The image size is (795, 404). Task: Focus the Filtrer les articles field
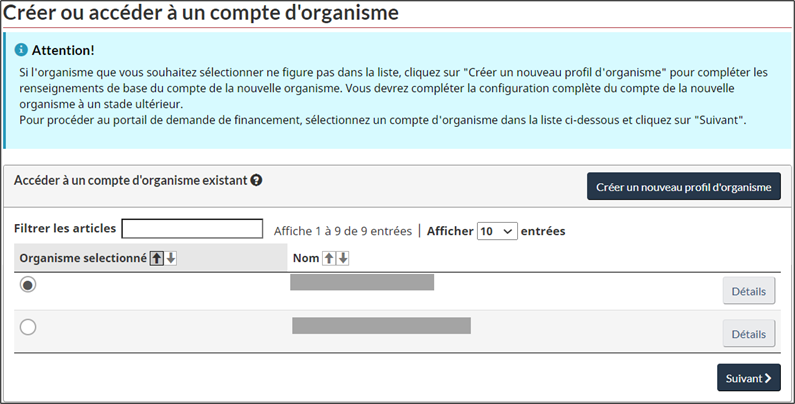click(192, 229)
